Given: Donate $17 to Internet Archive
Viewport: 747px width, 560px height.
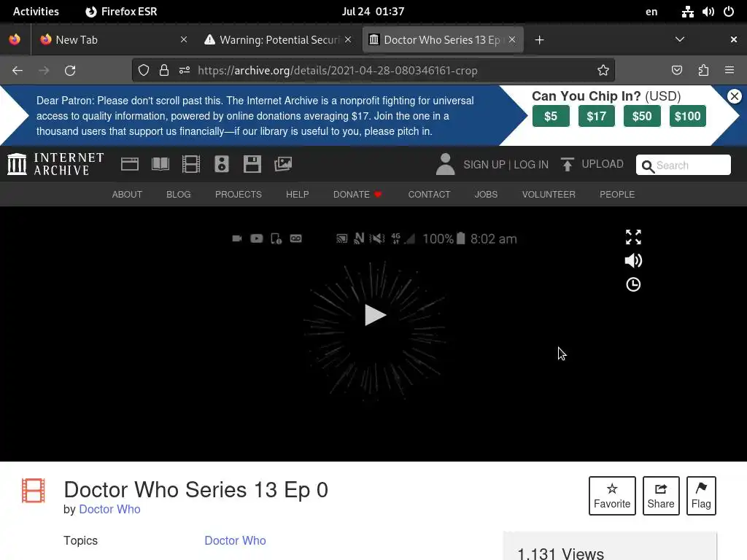Looking at the screenshot, I should coord(597,116).
